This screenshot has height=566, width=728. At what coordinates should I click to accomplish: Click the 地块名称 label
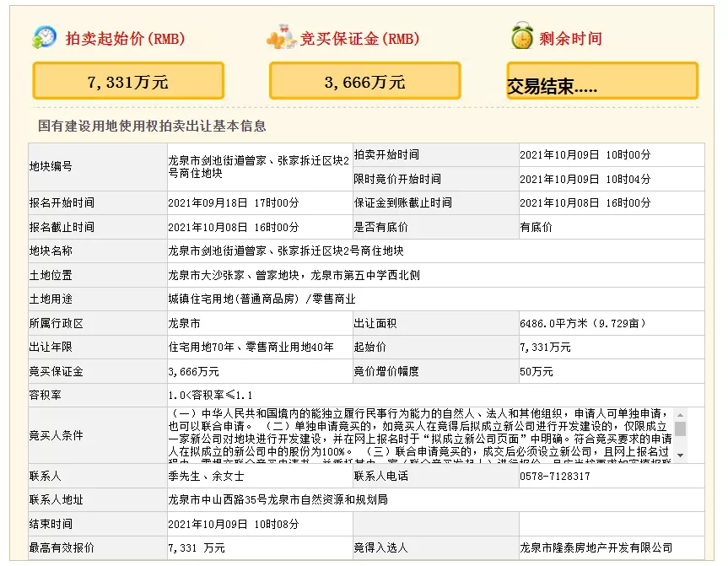point(51,251)
